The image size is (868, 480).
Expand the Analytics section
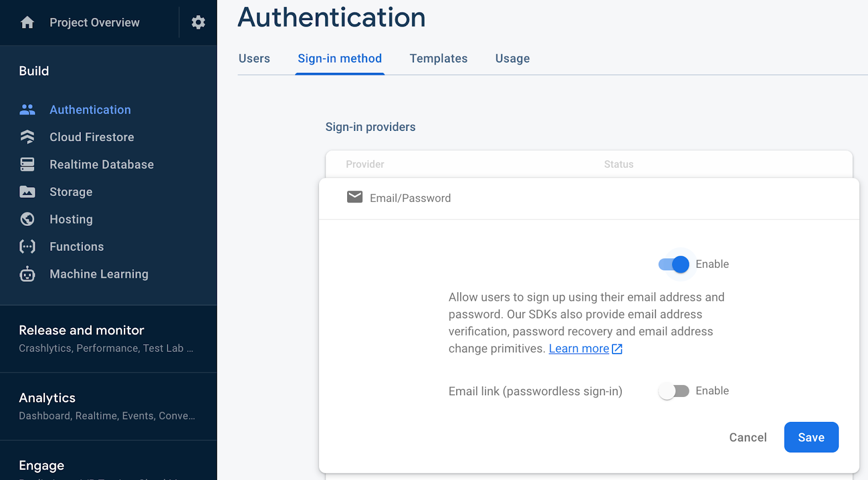[x=47, y=397]
